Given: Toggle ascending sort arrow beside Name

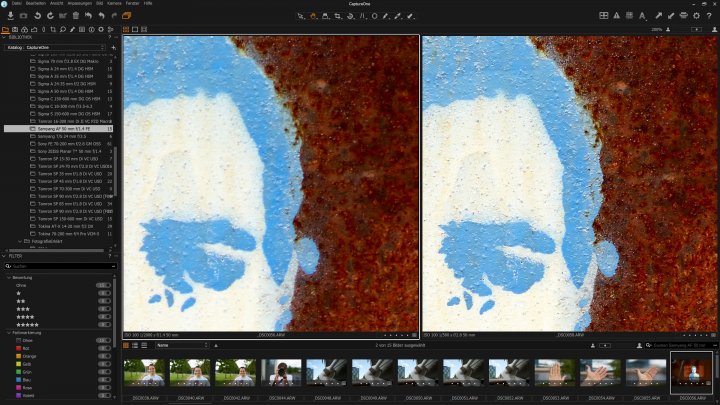Looking at the screenshot, I should click(216, 345).
